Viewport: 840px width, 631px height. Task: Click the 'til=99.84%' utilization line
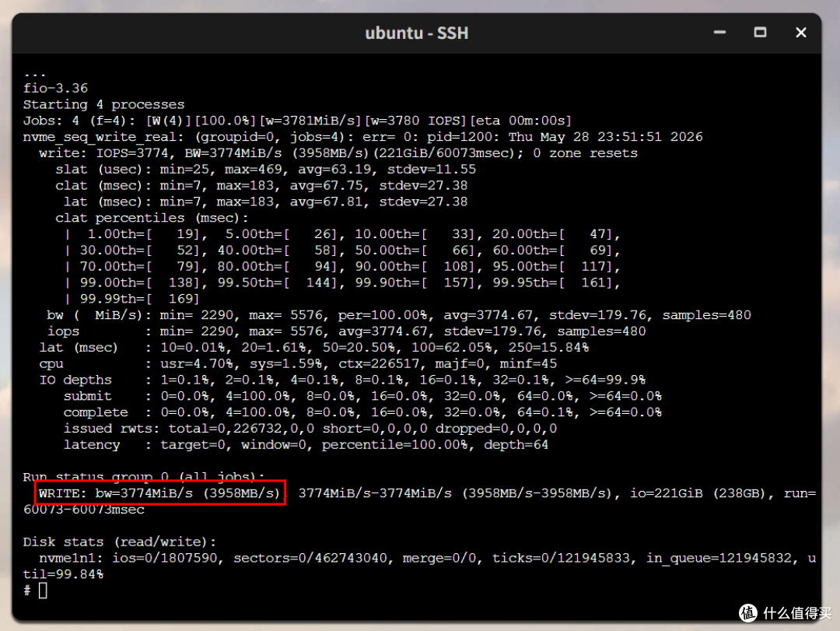point(63,574)
